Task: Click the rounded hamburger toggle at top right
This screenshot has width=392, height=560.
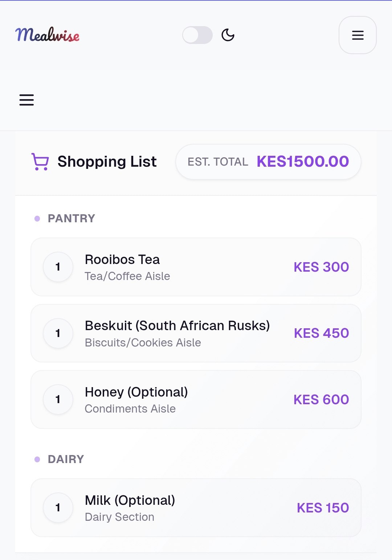Action: (x=358, y=35)
